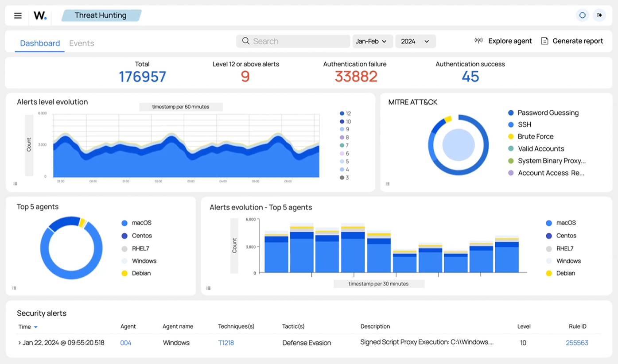Open agent 004 details link
The width and height of the screenshot is (618, 364).
coord(125,342)
